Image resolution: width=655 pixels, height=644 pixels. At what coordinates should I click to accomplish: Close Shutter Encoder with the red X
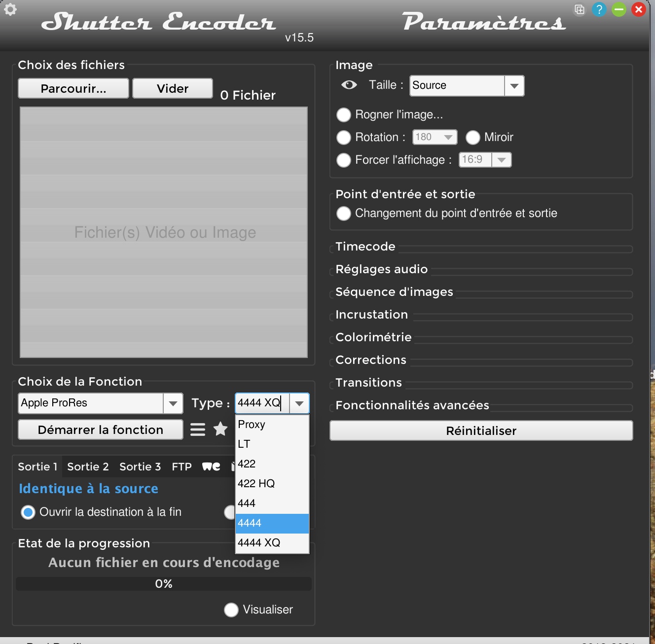pos(639,9)
